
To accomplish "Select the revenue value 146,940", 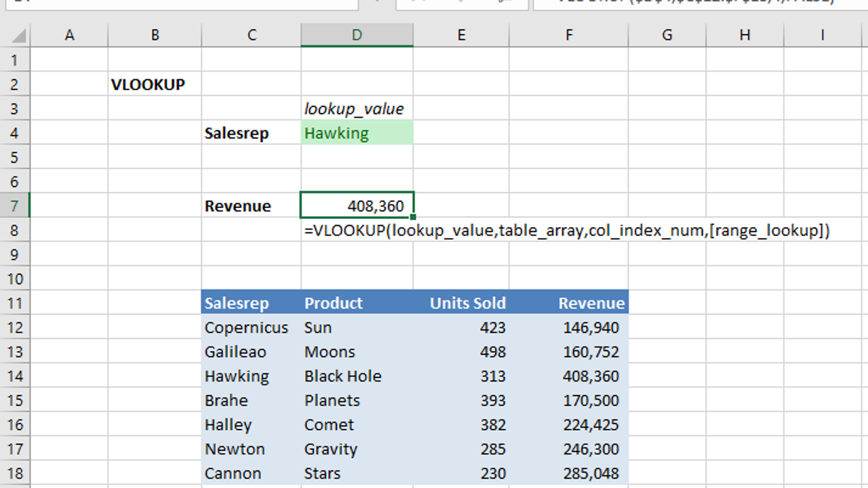I will tap(568, 327).
